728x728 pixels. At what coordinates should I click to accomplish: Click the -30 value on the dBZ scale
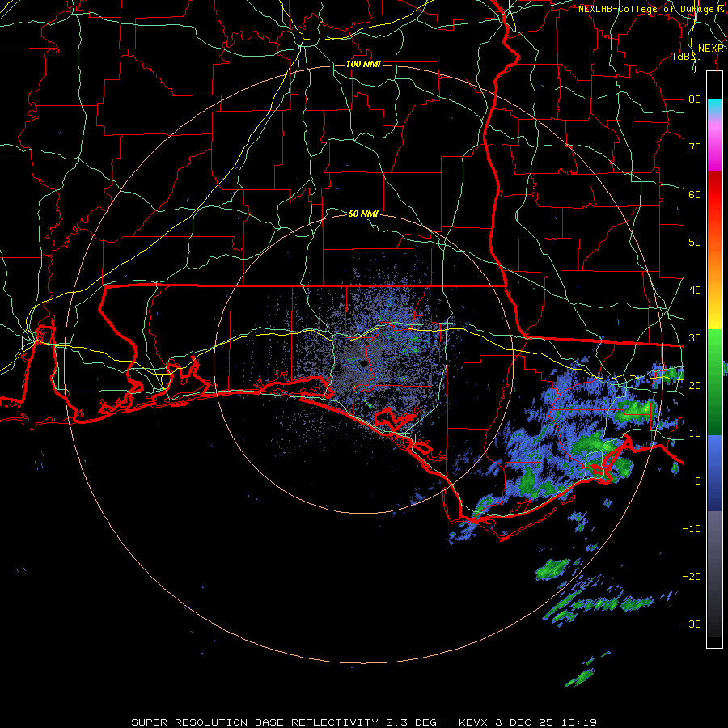click(x=692, y=624)
